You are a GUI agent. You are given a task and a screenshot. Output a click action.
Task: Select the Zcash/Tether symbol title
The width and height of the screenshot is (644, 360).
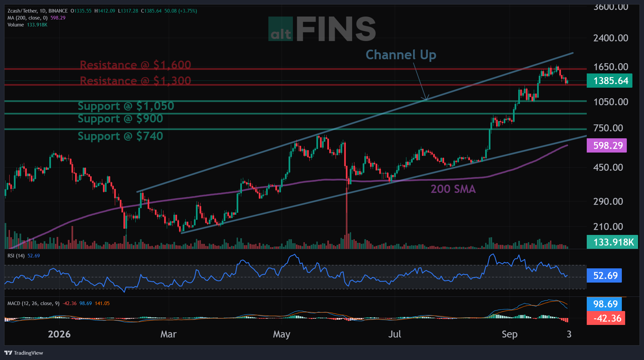coord(23,11)
